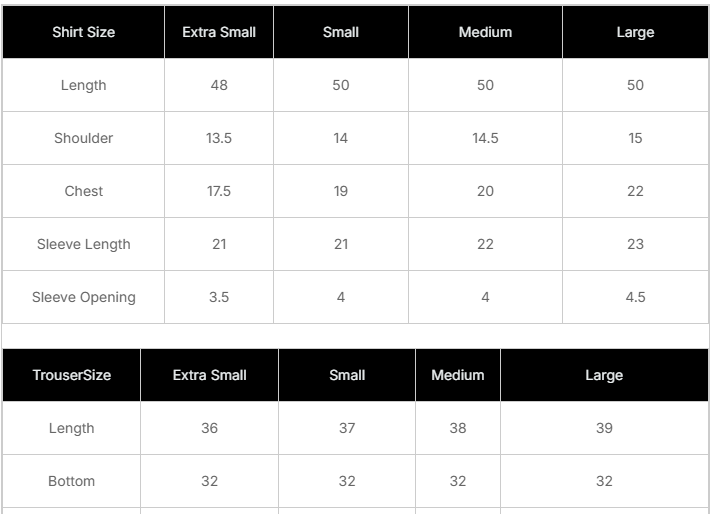Select the Sleeve Length row label

(83, 244)
